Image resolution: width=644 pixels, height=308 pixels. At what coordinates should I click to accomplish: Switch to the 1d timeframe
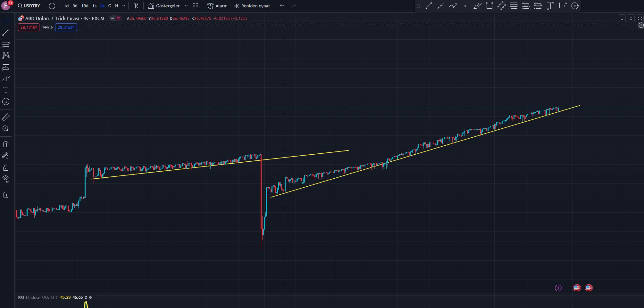(66, 6)
